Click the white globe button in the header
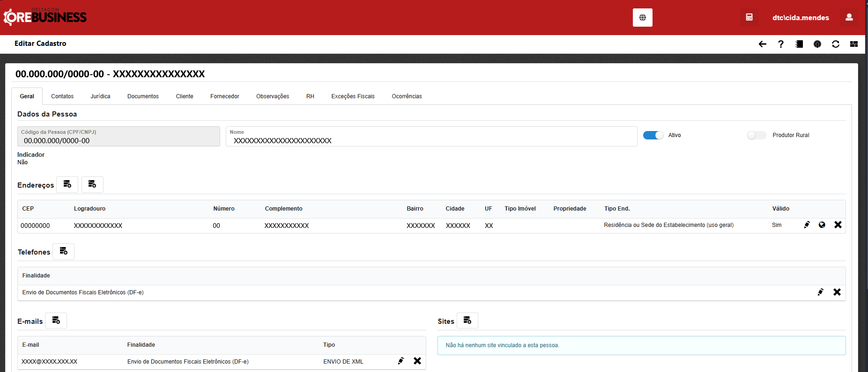The image size is (868, 372). pyautogui.click(x=642, y=17)
